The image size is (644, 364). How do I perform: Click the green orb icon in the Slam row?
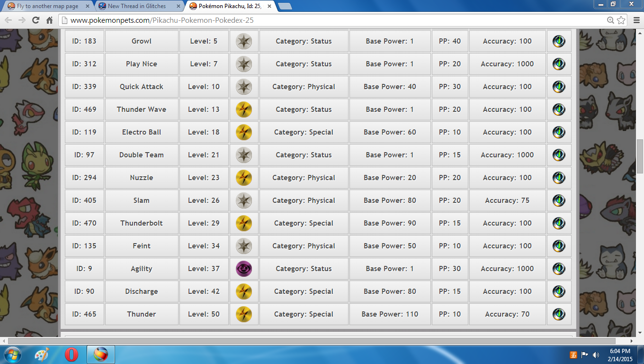click(x=559, y=200)
